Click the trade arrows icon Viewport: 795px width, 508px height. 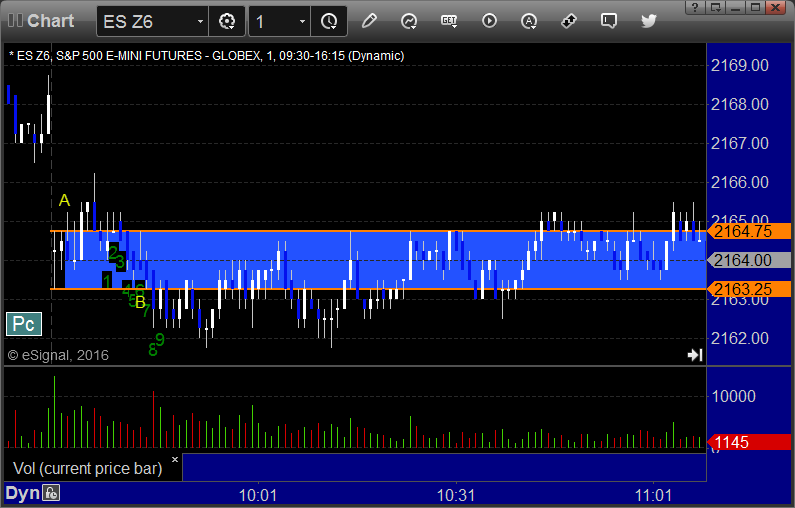(x=569, y=21)
